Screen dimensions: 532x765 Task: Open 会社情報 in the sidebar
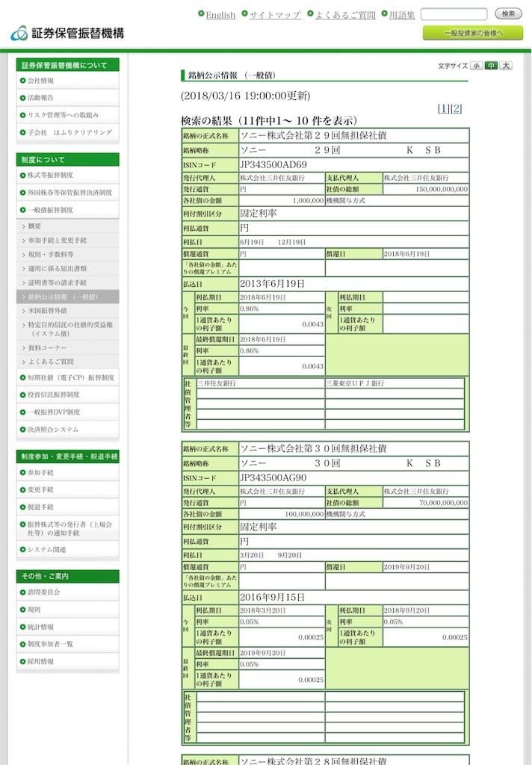click(x=67, y=81)
